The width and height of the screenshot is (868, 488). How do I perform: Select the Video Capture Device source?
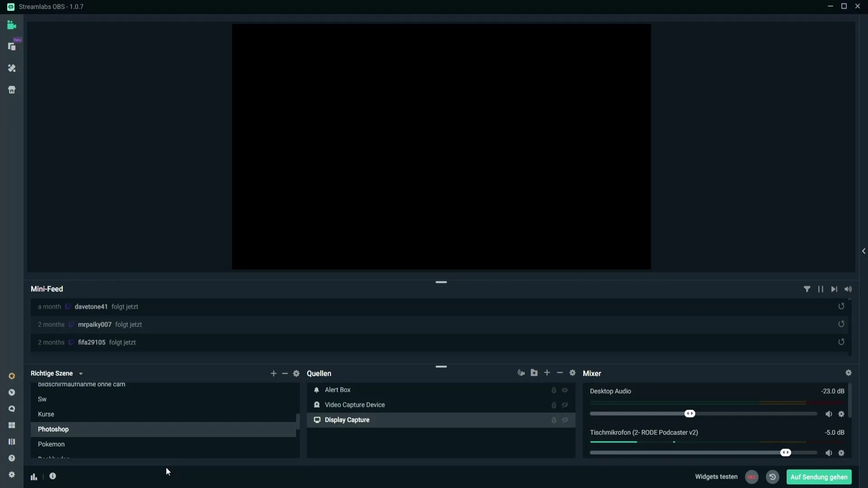(441, 405)
